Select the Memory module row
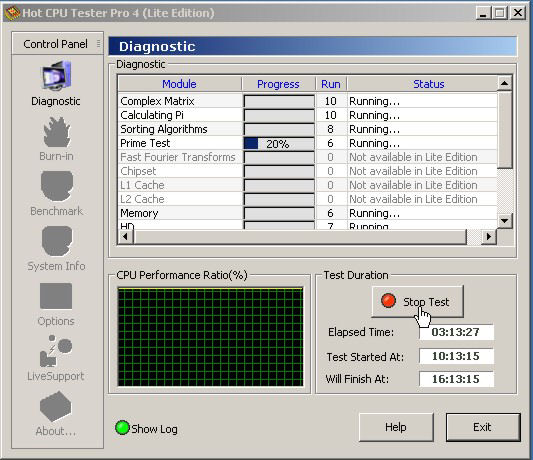Viewport: 533px width, 460px height. [307, 213]
